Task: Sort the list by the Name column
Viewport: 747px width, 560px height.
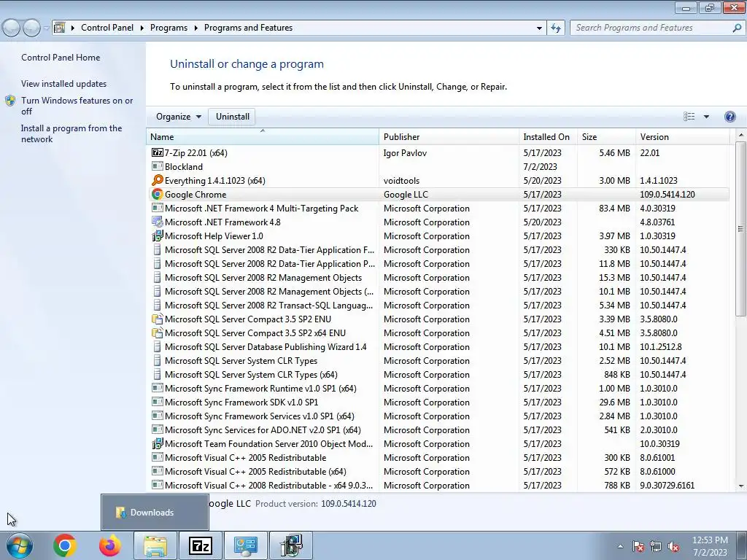Action: (263, 136)
